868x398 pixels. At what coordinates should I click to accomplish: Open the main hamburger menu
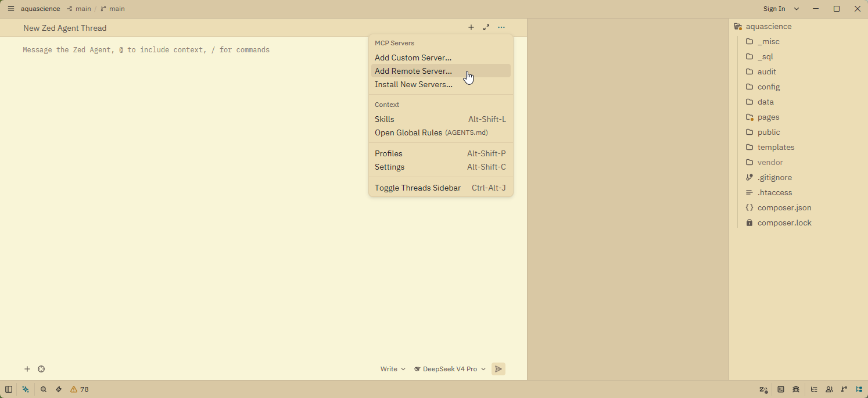[x=10, y=9]
